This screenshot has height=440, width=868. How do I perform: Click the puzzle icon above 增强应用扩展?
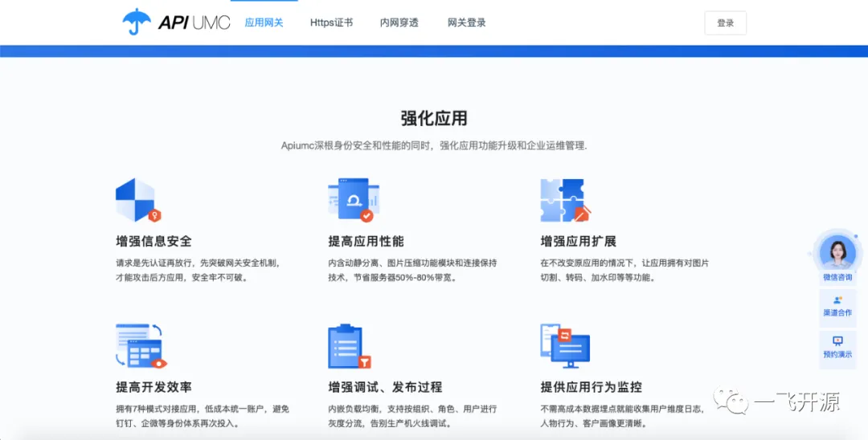click(565, 200)
